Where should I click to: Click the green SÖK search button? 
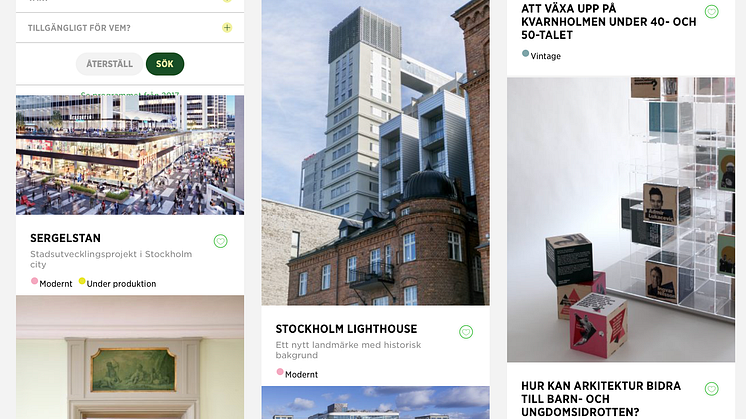(x=165, y=64)
